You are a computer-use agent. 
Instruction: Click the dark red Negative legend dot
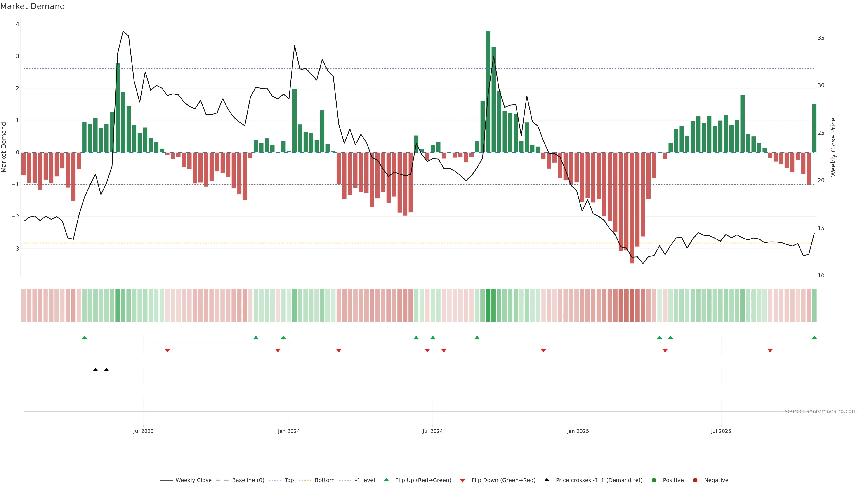coord(695,480)
